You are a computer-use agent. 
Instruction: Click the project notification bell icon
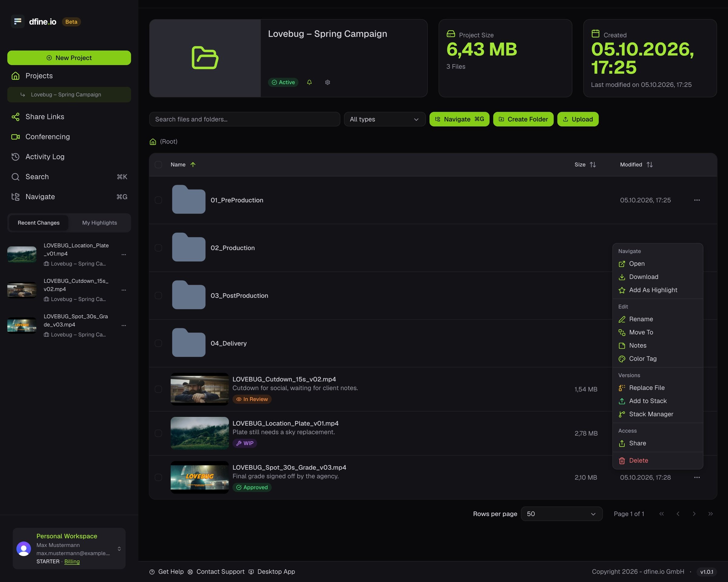(x=309, y=82)
